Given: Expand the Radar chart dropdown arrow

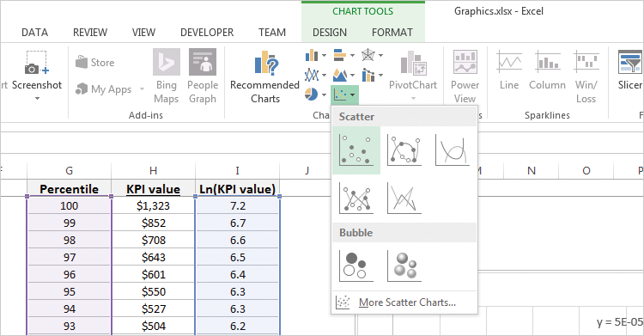Looking at the screenshot, I should tap(380, 55).
